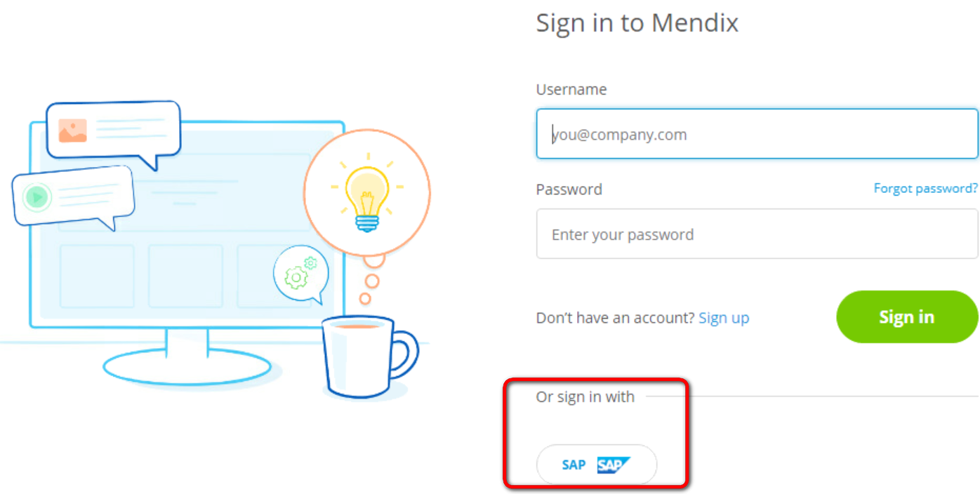
Task: Click the green Sign in button
Action: tap(907, 317)
